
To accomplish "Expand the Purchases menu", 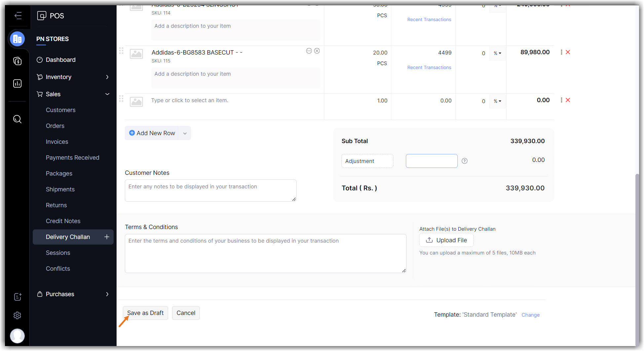I will point(73,294).
